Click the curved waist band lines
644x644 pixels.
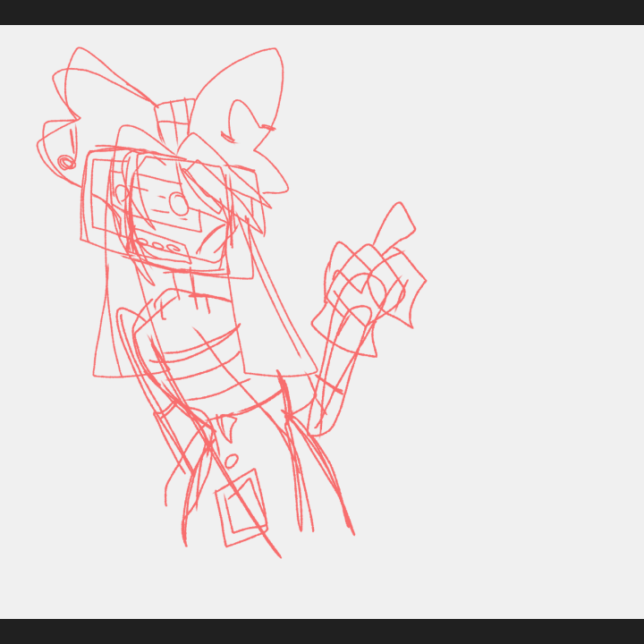[x=201, y=358]
